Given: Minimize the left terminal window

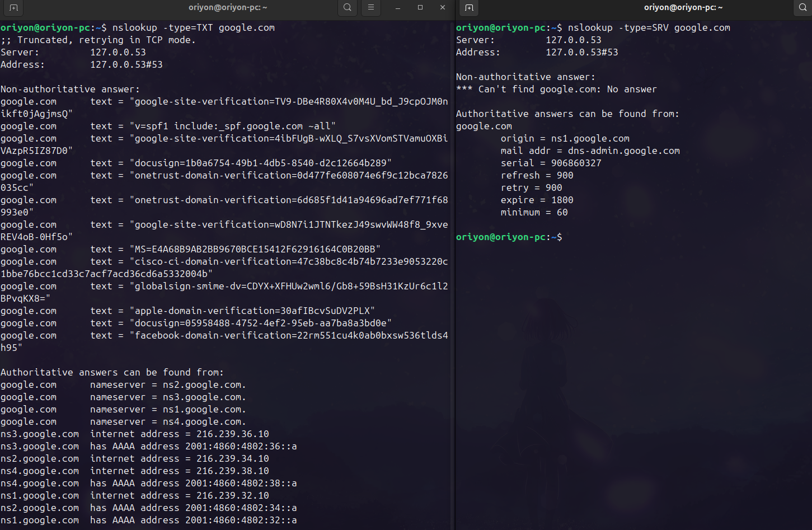Looking at the screenshot, I should 398,8.
